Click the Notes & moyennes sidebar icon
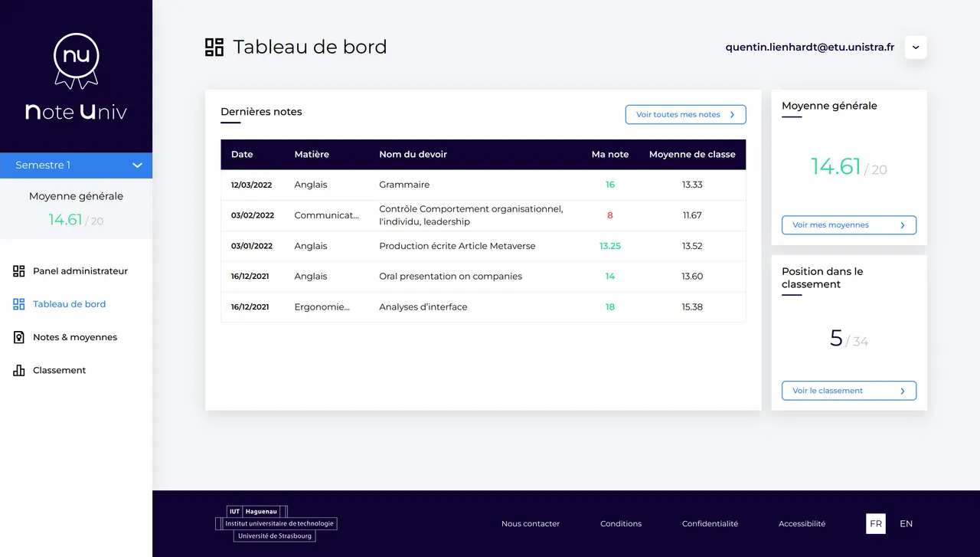The width and height of the screenshot is (980, 557). [x=19, y=337]
